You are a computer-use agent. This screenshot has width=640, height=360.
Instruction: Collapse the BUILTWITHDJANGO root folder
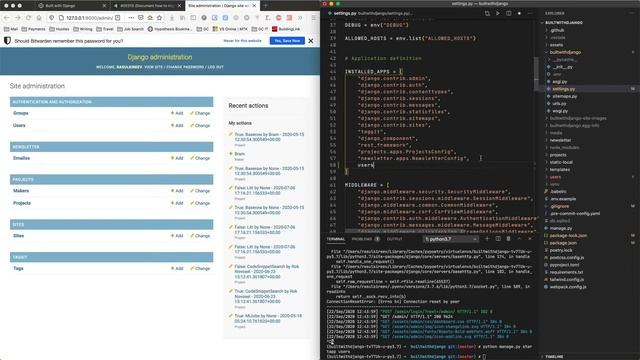563,22
